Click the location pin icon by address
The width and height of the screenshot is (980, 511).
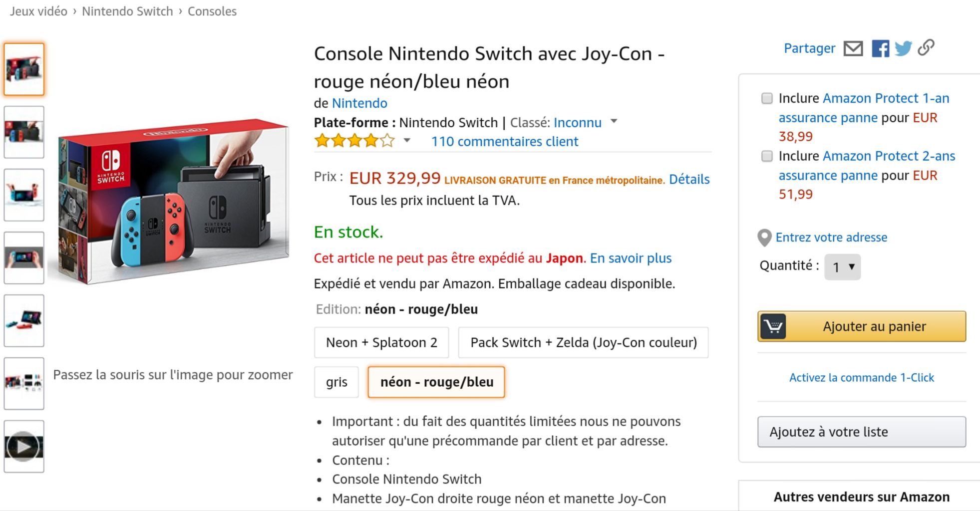click(764, 238)
